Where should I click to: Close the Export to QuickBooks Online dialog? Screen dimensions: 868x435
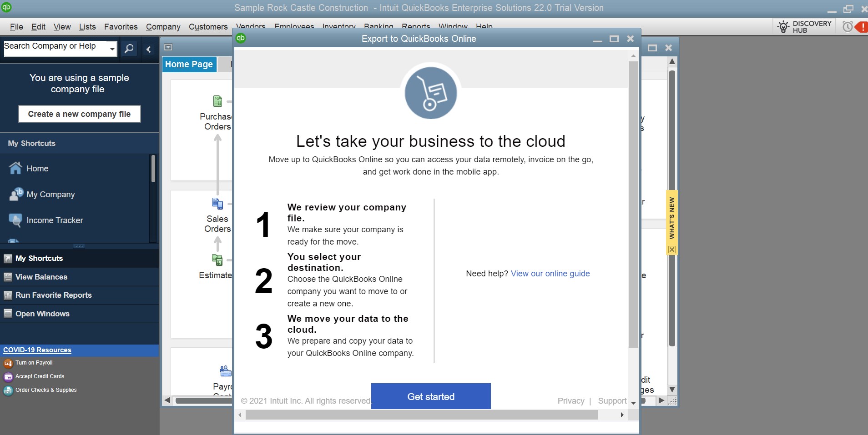tap(630, 39)
